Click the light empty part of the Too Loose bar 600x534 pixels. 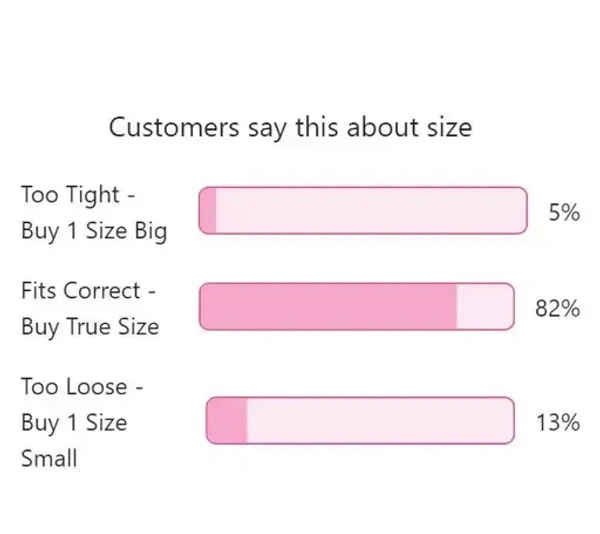click(380, 421)
